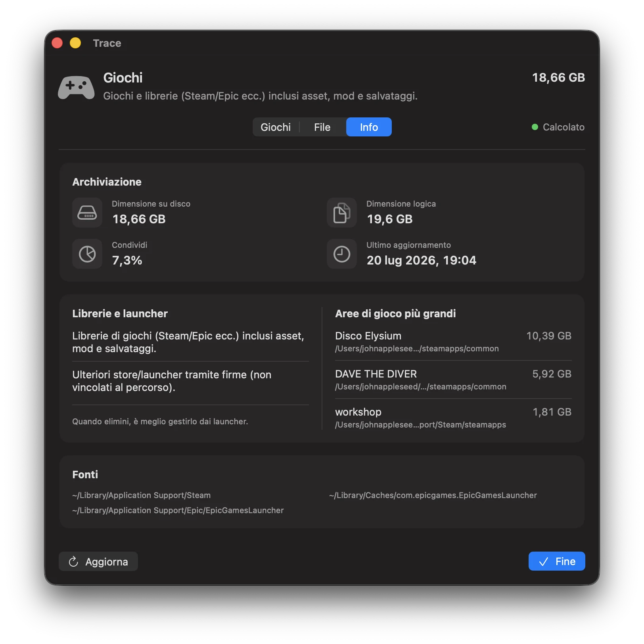Click the 10,39 GB size value
This screenshot has height=644, width=644.
(549, 336)
